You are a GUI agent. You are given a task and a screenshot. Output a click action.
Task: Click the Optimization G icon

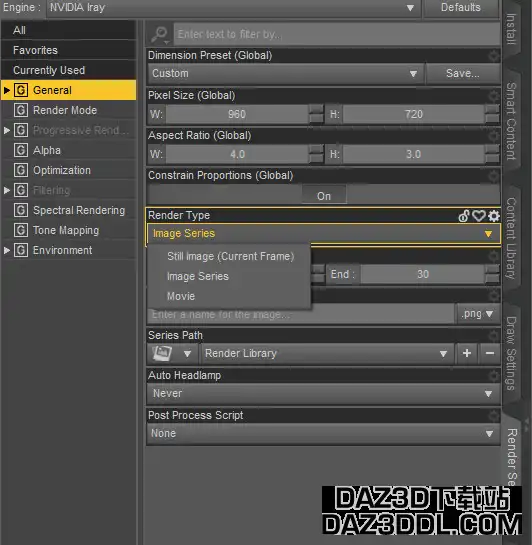21,170
